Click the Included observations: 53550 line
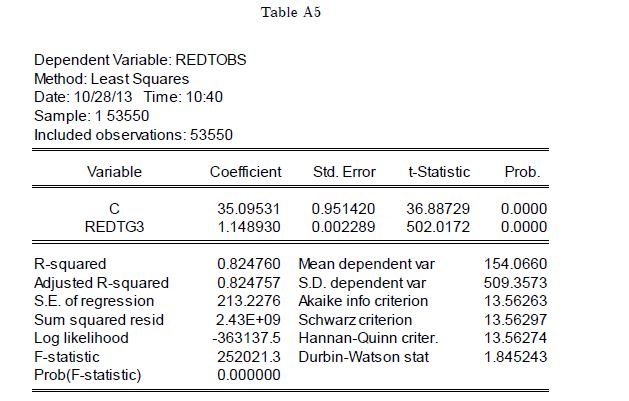629x401 pixels. [x=133, y=134]
